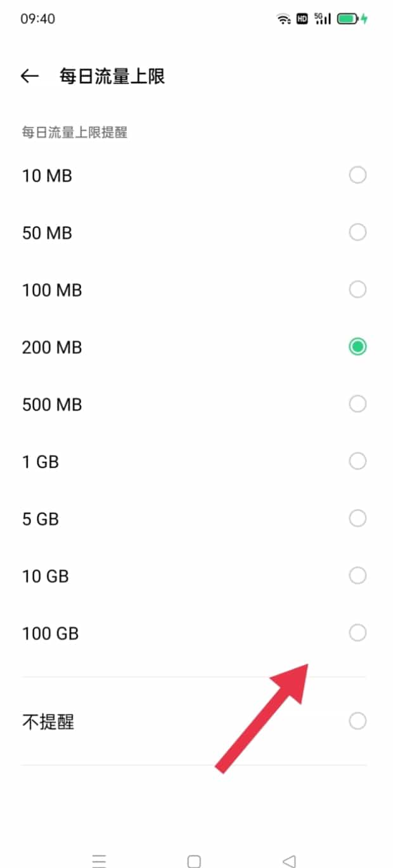This screenshot has height=868, width=393.
Task: Tap the HD indicator icon
Action: click(302, 19)
